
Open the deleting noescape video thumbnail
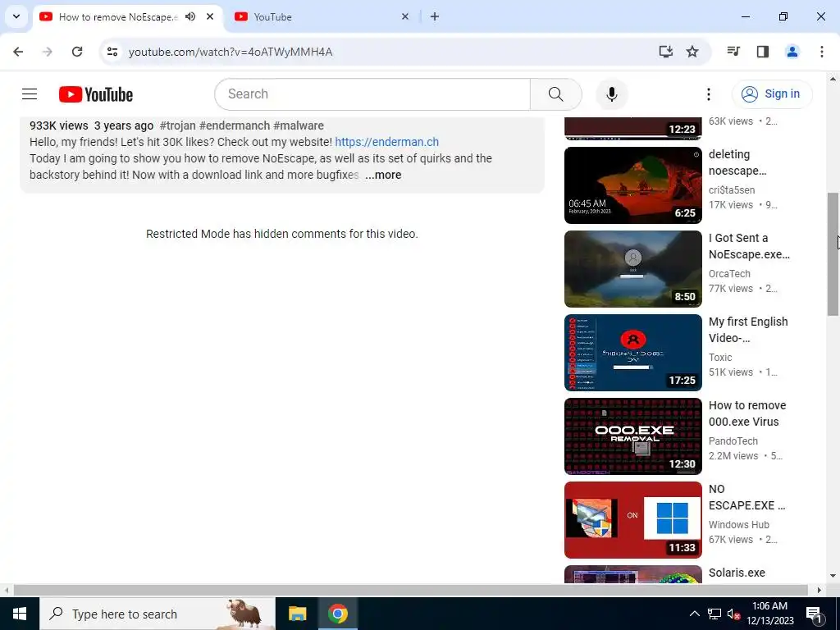pyautogui.click(x=632, y=185)
